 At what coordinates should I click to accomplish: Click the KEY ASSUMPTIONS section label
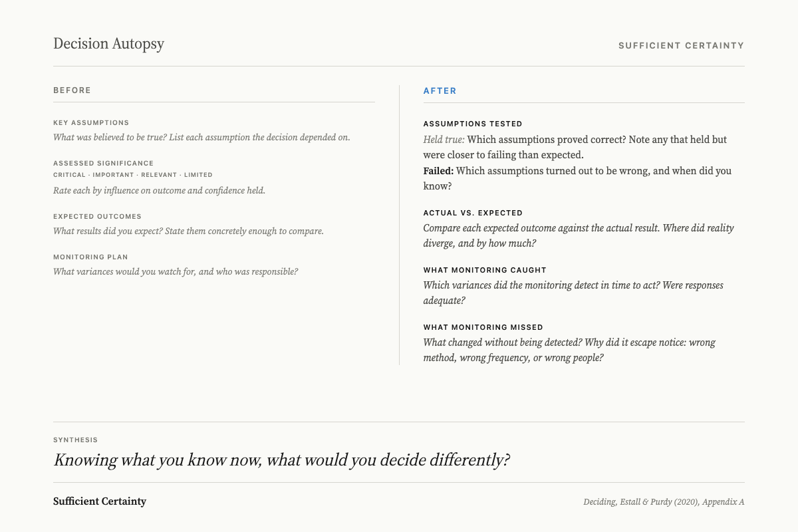91,123
